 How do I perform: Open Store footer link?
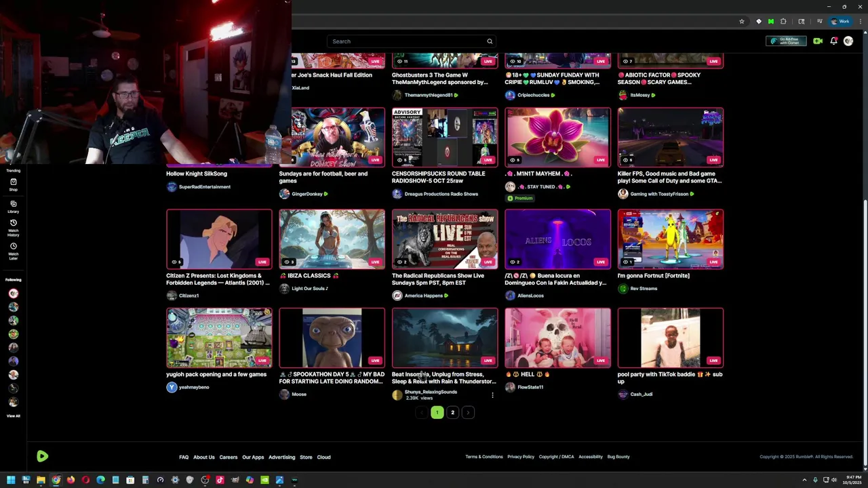point(306,457)
